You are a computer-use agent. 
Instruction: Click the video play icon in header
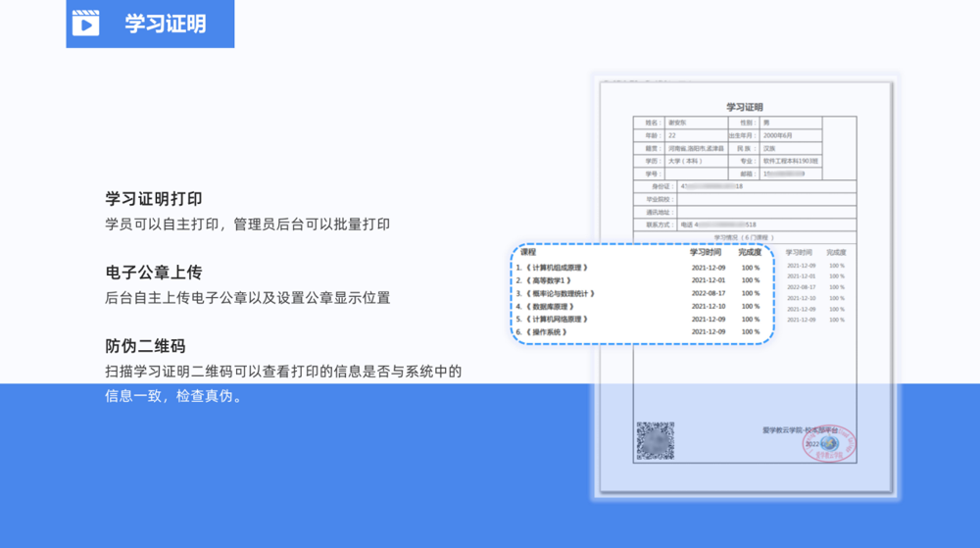(x=86, y=24)
